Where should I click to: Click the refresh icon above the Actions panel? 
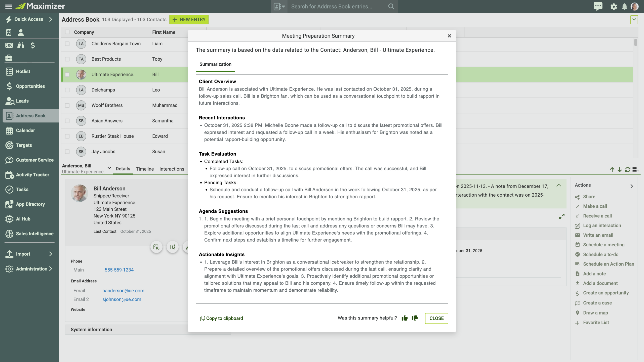point(628,170)
